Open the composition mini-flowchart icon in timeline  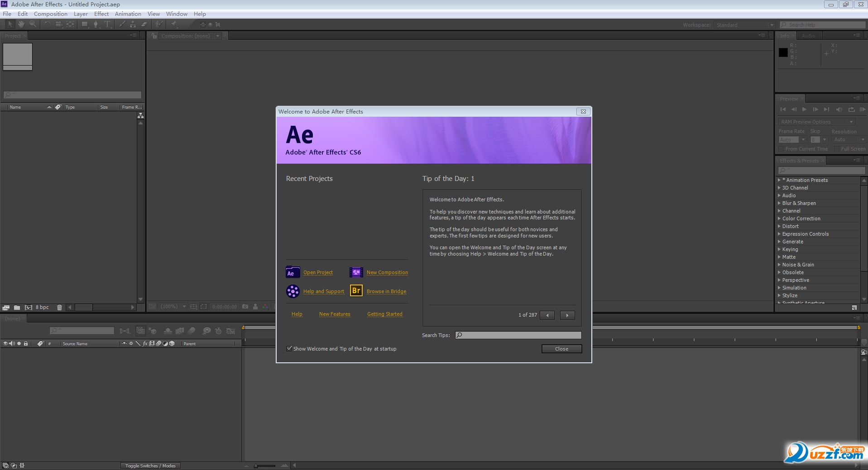pyautogui.click(x=125, y=331)
